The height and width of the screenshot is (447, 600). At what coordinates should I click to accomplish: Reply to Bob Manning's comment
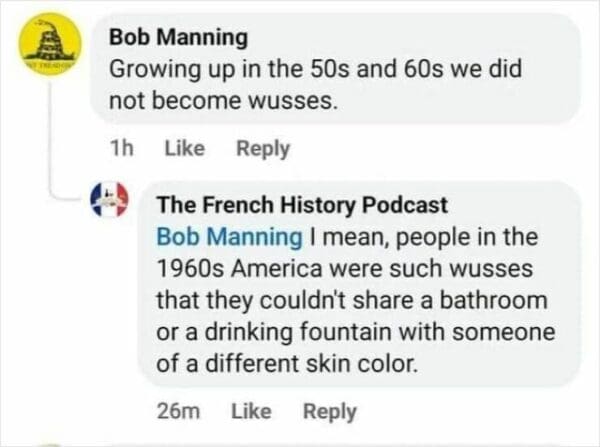[263, 148]
